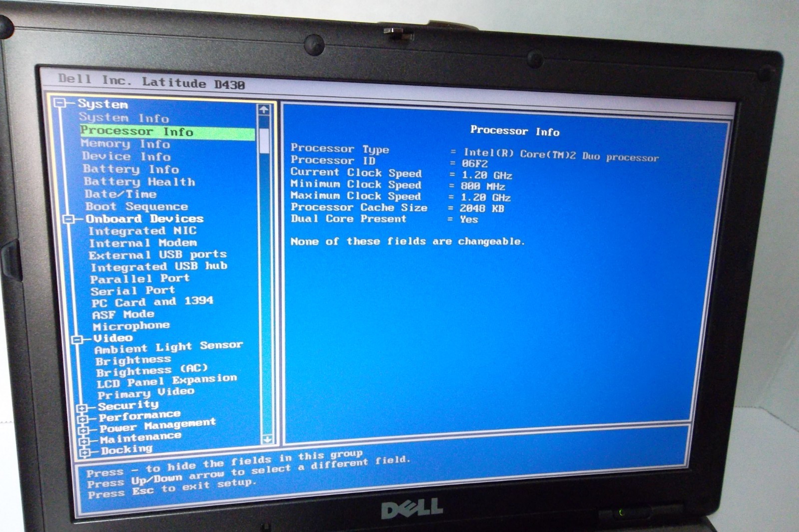
Task: Open Battery Health
Action: tap(139, 182)
